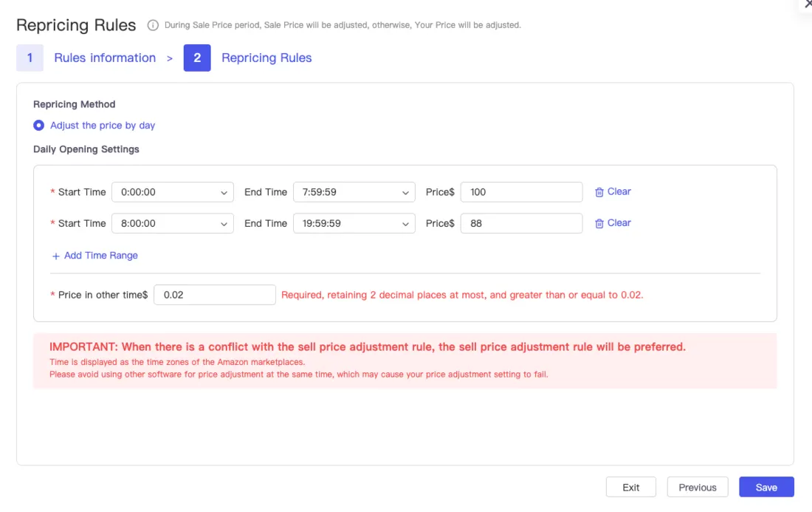Switch to the Rules information step
This screenshot has height=512, width=812.
(x=105, y=58)
